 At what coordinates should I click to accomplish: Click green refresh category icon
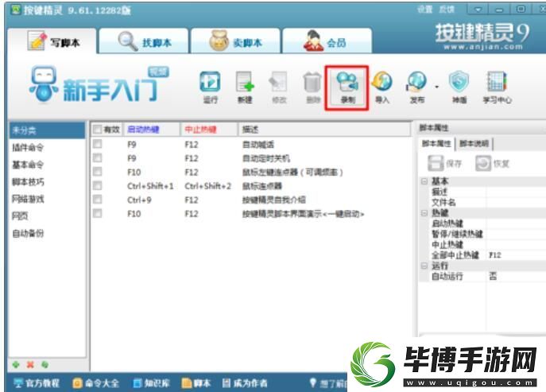(45, 364)
